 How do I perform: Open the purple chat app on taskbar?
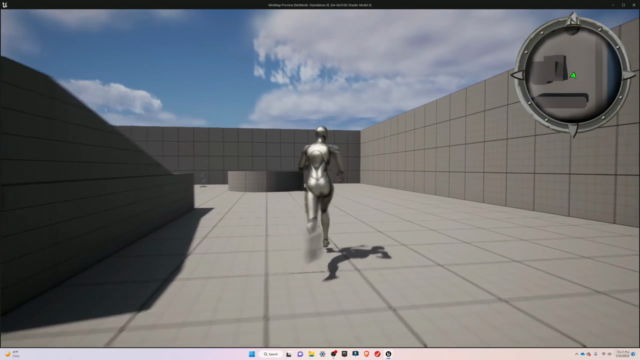point(300,354)
